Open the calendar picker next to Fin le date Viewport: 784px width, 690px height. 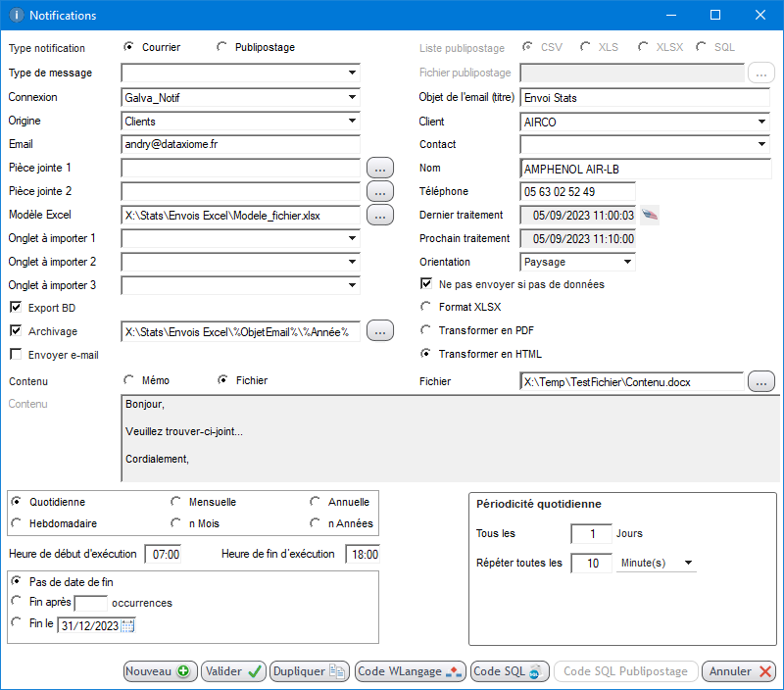[127, 626]
